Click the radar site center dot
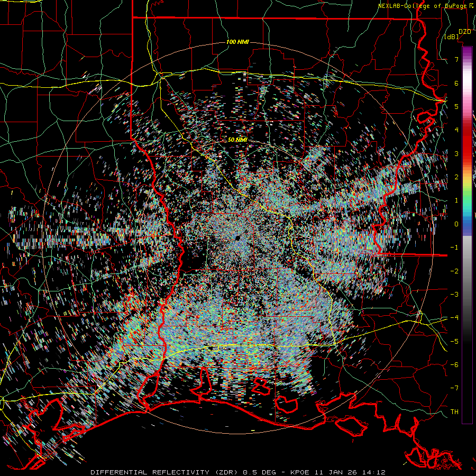 [x=237, y=238]
